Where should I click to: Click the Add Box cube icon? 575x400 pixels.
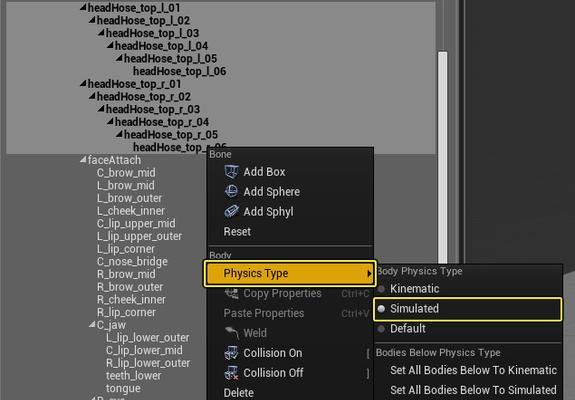click(231, 172)
